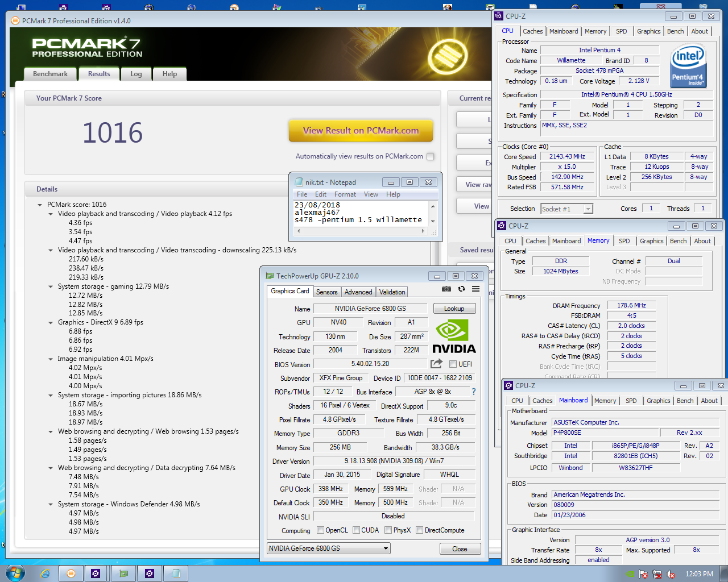Collapse the Windows Defender 4.98 MB/s node
728x582 pixels.
tap(51, 504)
